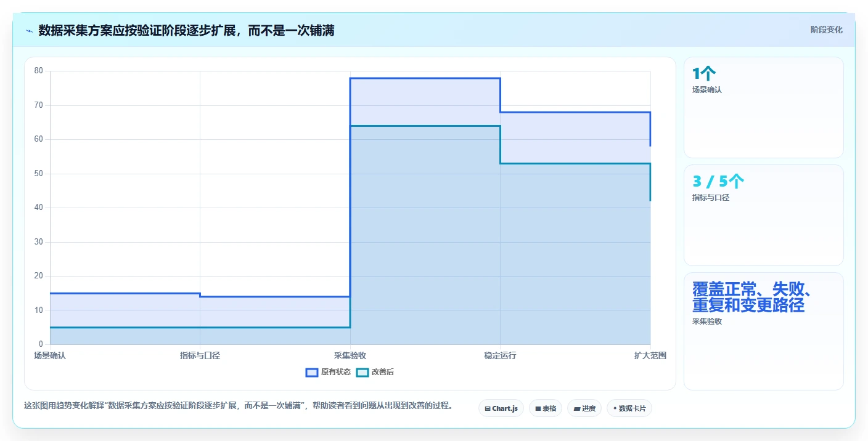The image size is (868, 441).
Task: Click the 数据卡片 chip
Action: pos(629,408)
